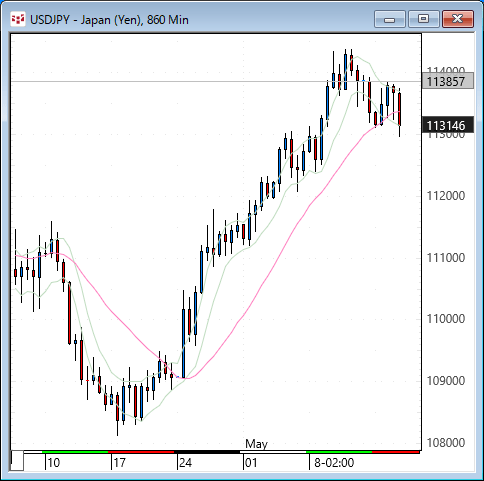Click the date label 01 on time axis

251,463
